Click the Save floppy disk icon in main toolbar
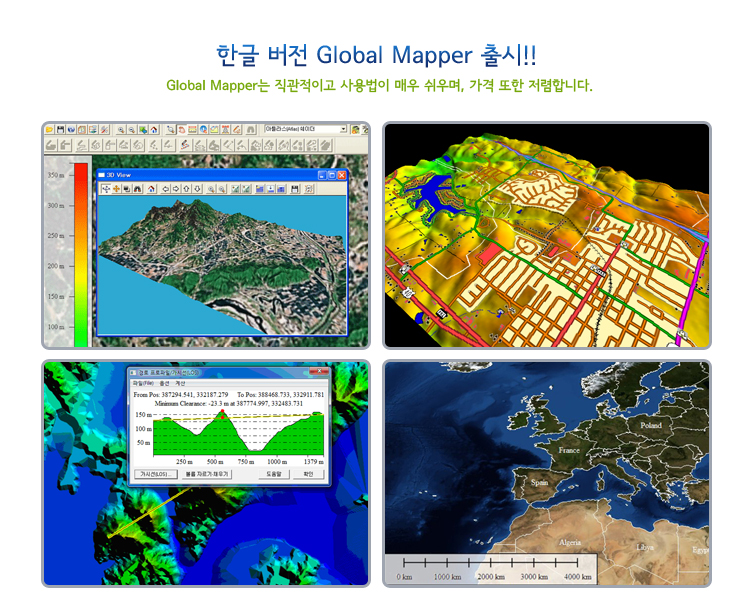The image size is (750, 600). click(x=60, y=130)
